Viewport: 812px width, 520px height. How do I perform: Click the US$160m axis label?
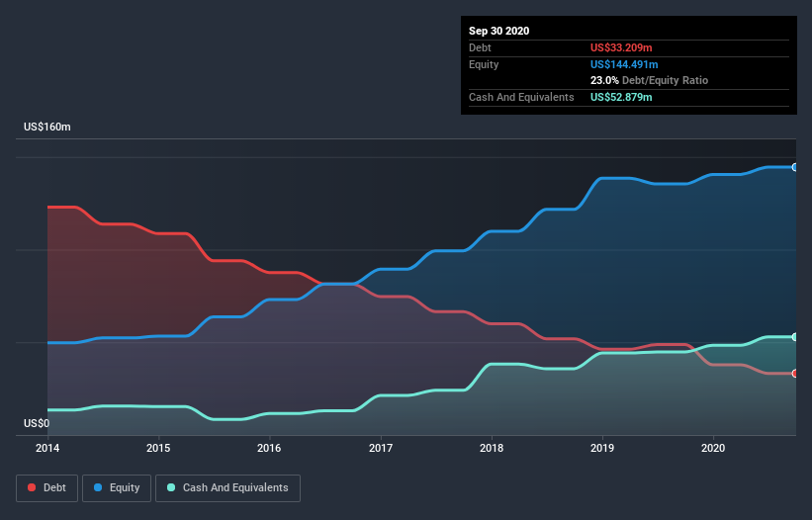click(x=47, y=127)
